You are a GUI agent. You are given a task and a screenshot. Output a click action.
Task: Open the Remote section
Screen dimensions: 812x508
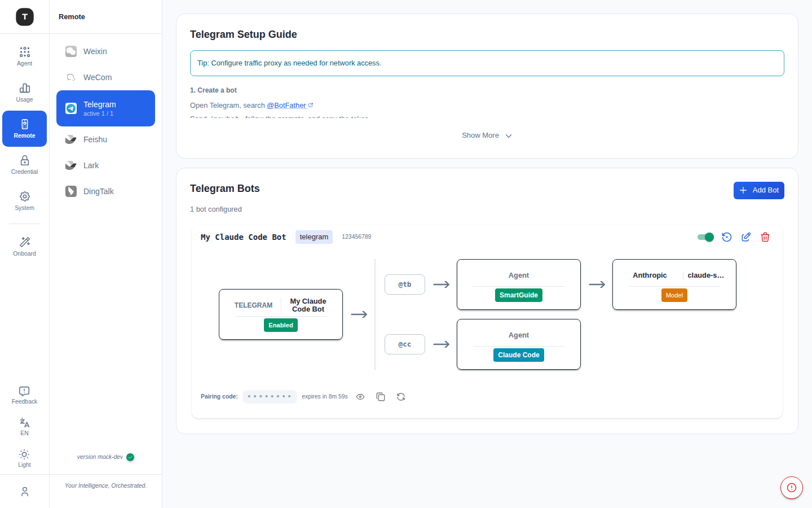[x=25, y=129]
